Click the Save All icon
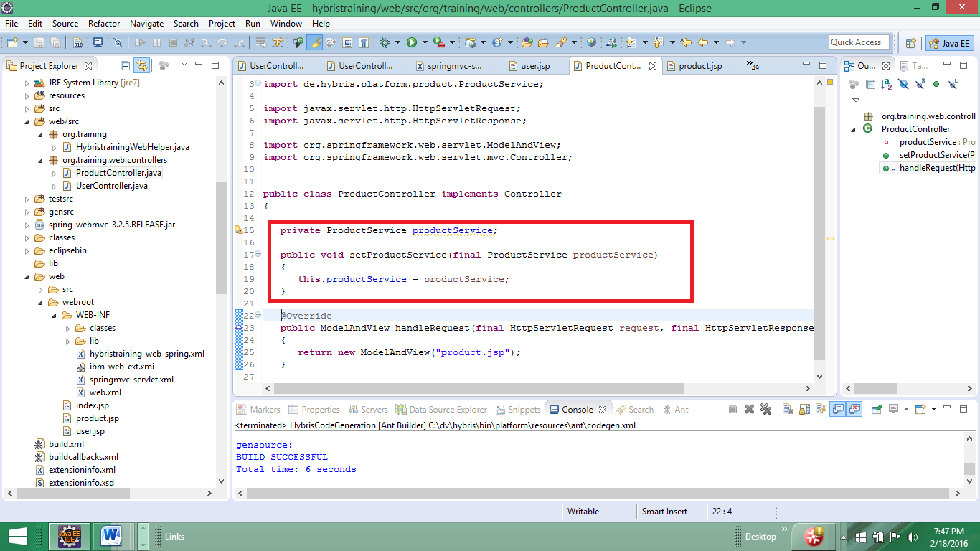This screenshot has width=980, height=551. coord(55,42)
